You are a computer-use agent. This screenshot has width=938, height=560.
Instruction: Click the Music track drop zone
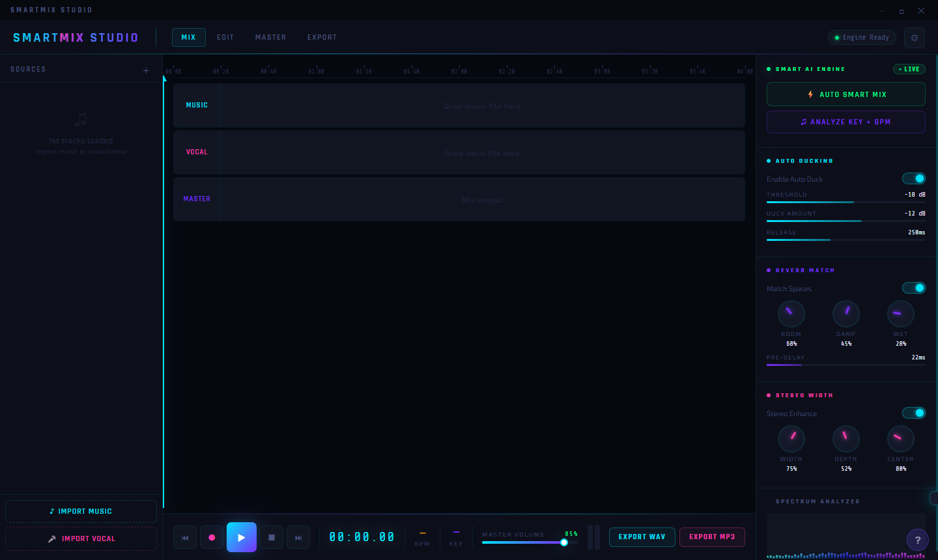[483, 105]
